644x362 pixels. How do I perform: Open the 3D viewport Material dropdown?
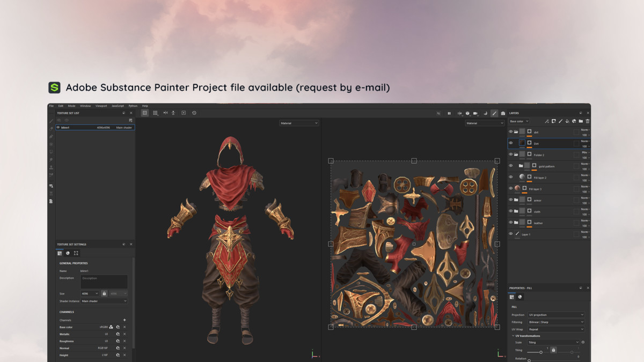click(x=299, y=123)
